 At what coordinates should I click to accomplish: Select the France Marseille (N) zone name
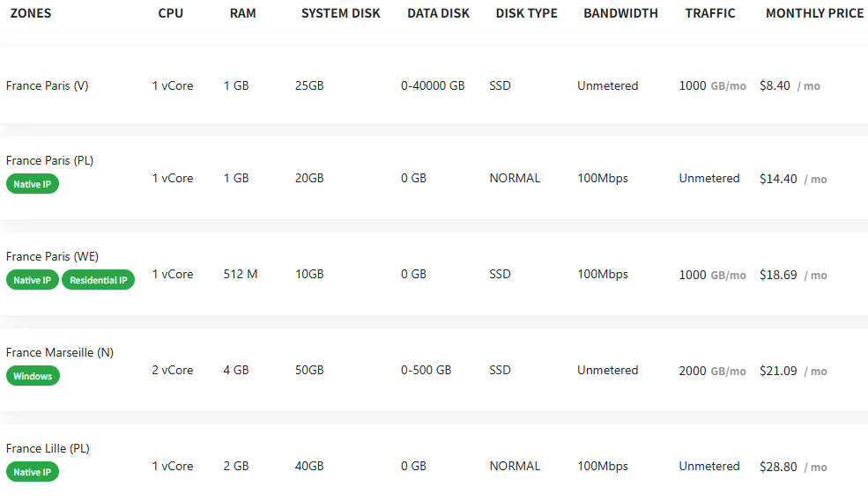pos(59,352)
